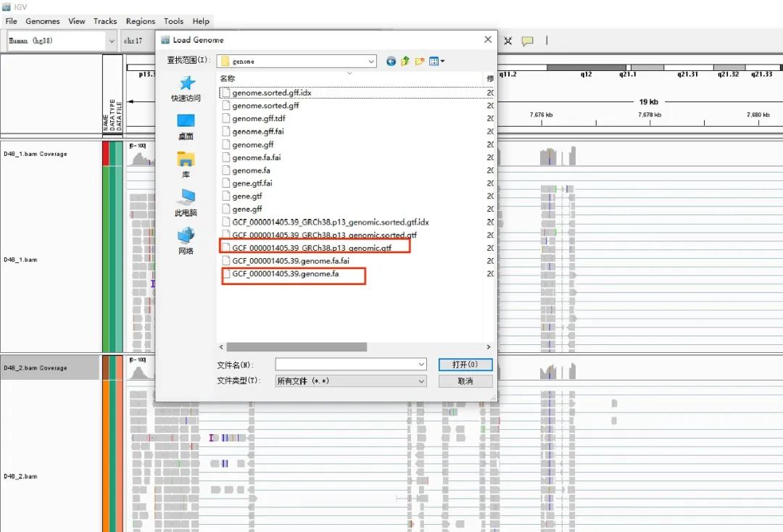Click q21.31 band on chromosome ideogram
This screenshot has width=783, height=532.
[x=688, y=67]
